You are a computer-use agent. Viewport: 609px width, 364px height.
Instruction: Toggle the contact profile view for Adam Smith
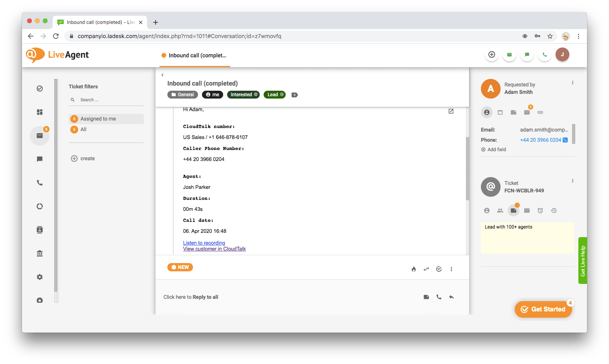(x=487, y=112)
